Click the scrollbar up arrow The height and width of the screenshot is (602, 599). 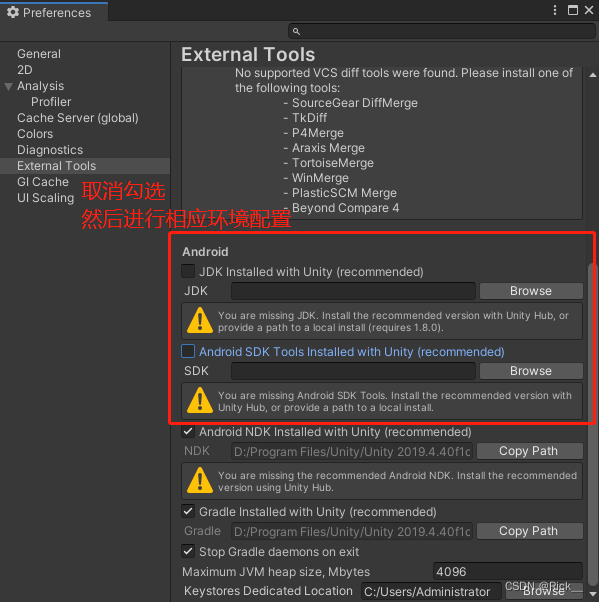point(593,75)
